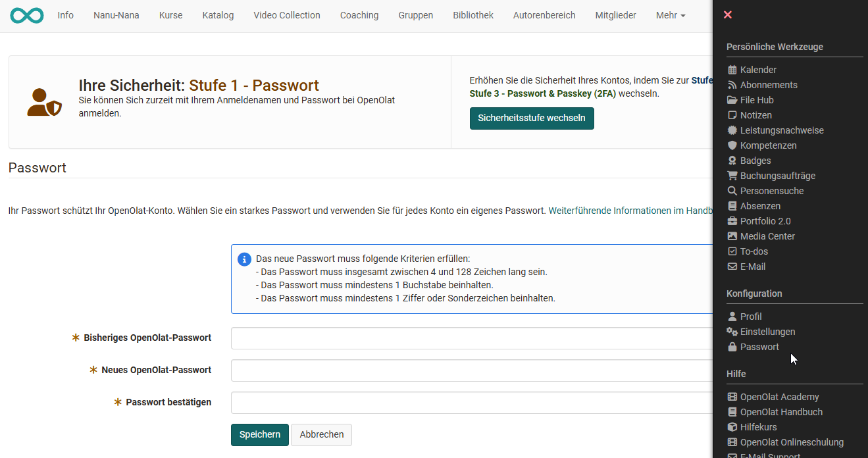Open Media Center image icon

coord(732,236)
